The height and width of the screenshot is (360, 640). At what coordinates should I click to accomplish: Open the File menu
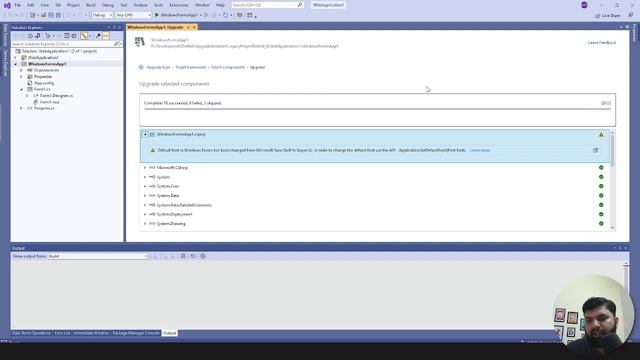[18, 5]
